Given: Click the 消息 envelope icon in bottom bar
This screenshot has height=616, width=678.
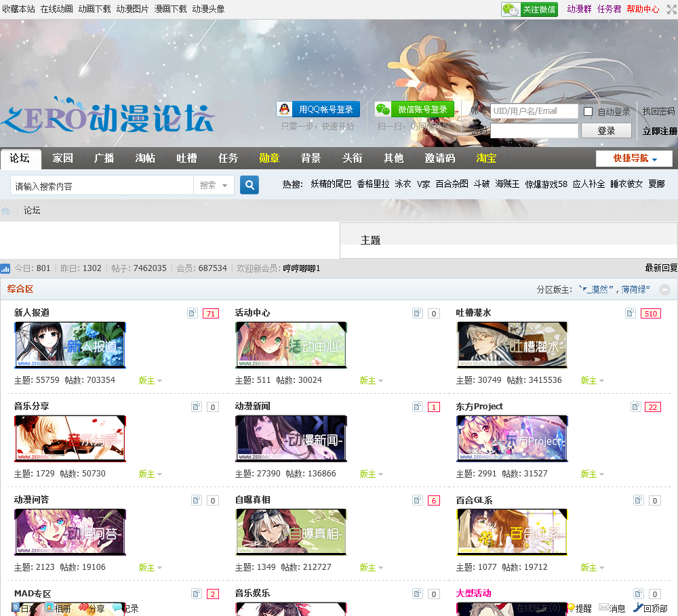Looking at the screenshot, I should [x=603, y=608].
